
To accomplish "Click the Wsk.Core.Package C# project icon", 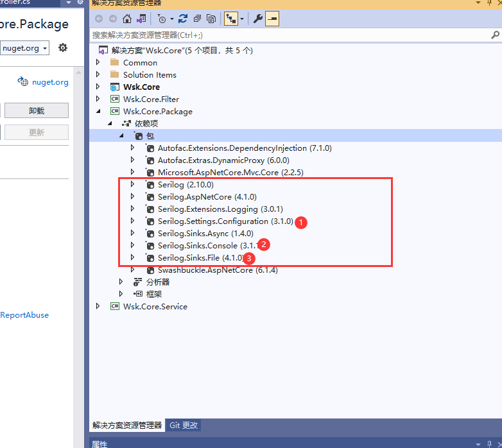I will pos(115,111).
